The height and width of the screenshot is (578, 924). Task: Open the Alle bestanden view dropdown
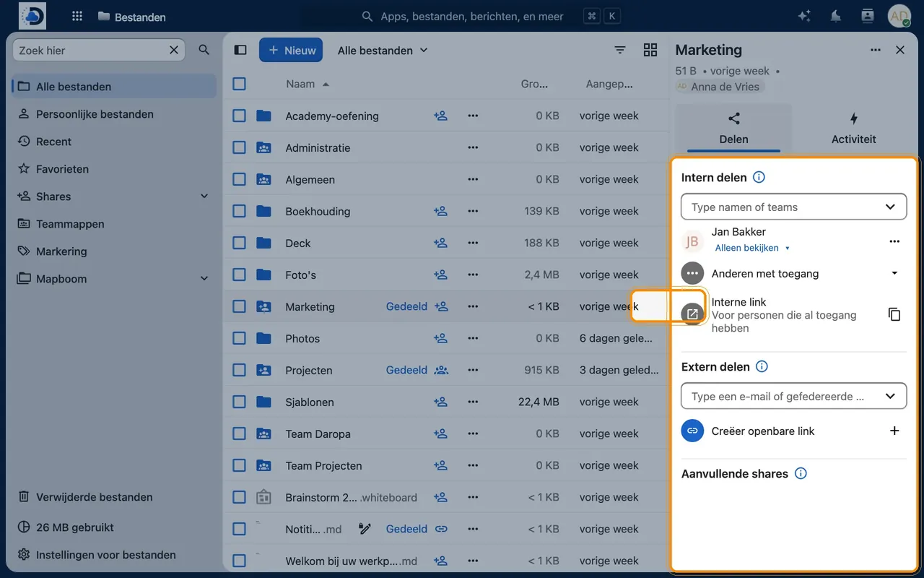(x=383, y=50)
